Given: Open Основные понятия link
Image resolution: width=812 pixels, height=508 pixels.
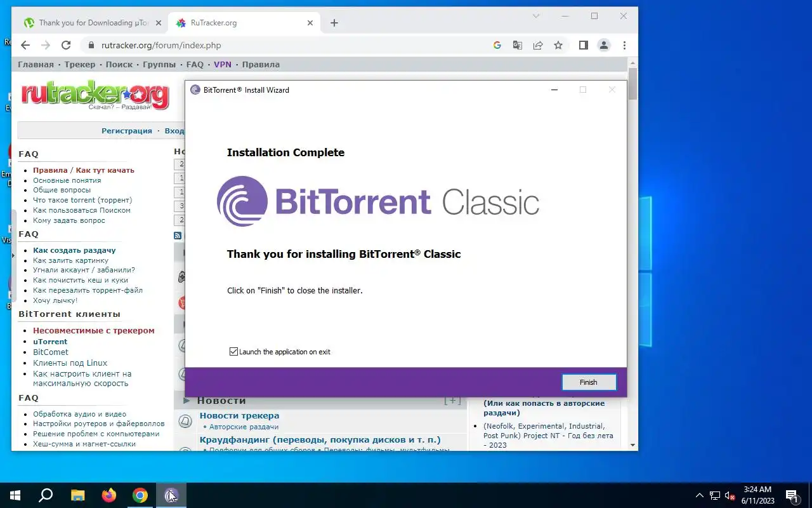Looking at the screenshot, I should (67, 180).
